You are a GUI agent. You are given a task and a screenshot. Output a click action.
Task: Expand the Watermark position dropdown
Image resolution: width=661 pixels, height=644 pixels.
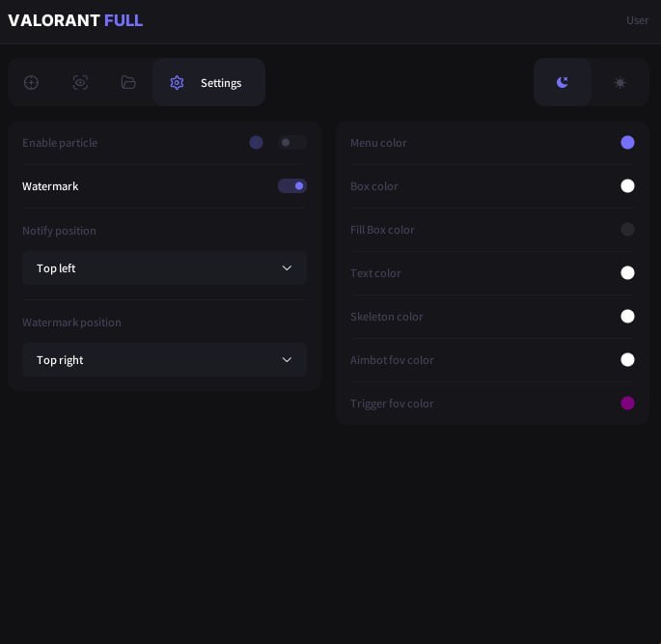pyautogui.click(x=164, y=360)
